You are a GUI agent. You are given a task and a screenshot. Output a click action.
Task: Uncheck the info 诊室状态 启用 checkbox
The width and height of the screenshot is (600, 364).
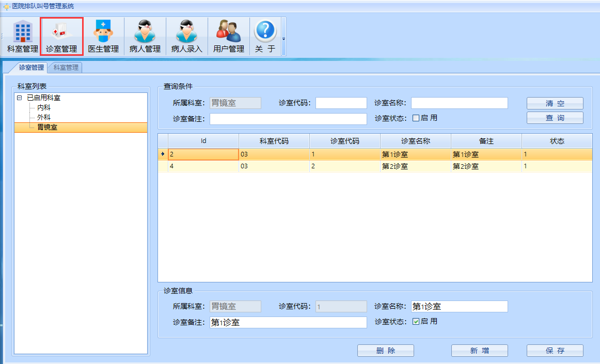pyautogui.click(x=416, y=322)
